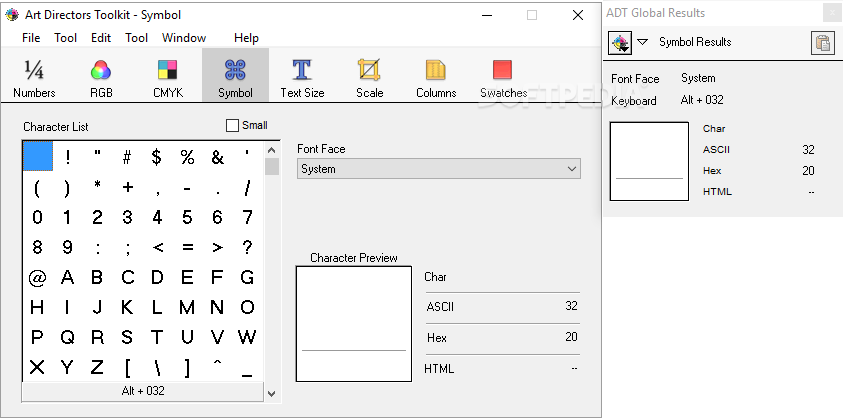
Task: Select the letter M in the list
Action: (187, 308)
